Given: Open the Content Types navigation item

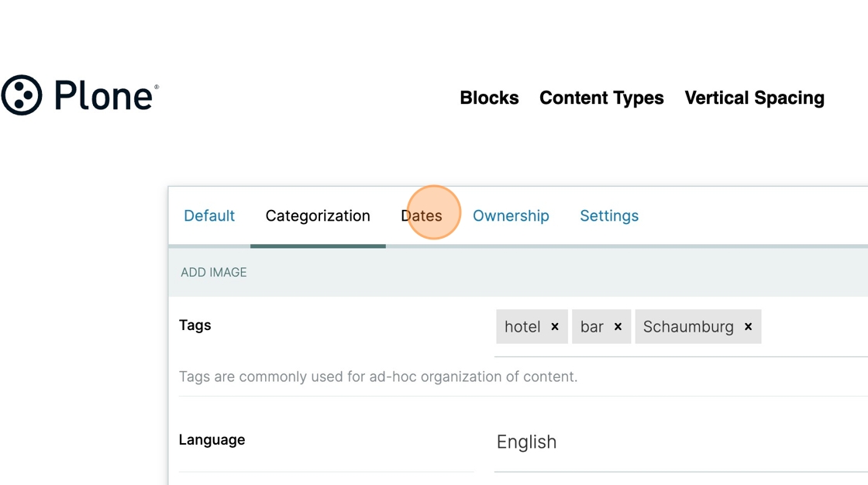Looking at the screenshot, I should 601,98.
